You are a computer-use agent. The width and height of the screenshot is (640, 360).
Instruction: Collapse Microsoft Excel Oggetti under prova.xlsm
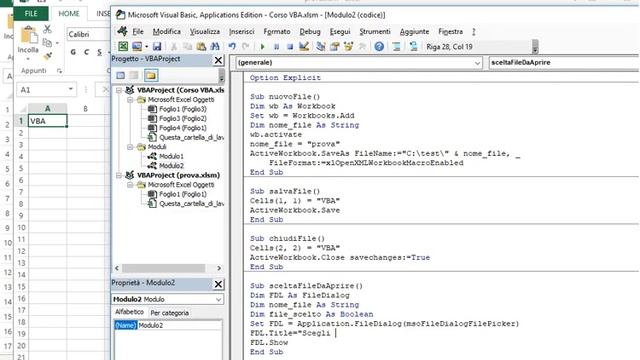tap(130, 185)
